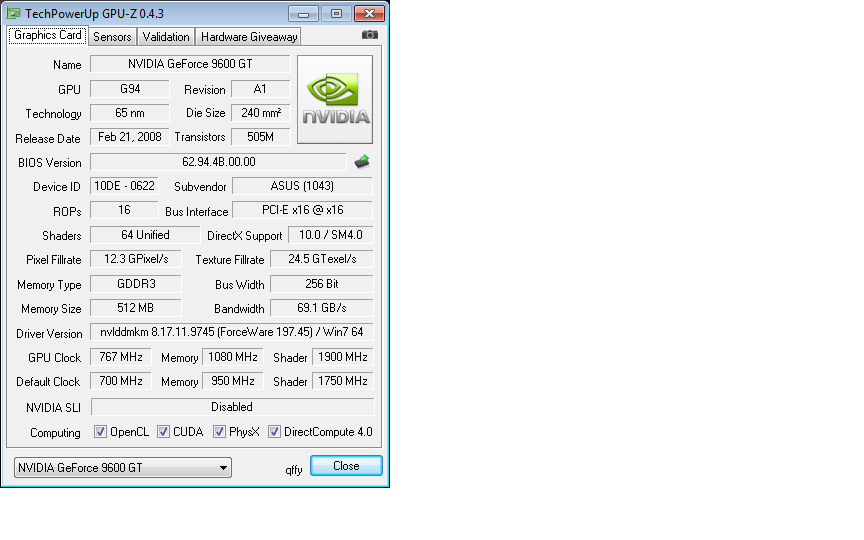Open the NVIDIA GeForce 9600 GT card dropdown
This screenshot has height=540, width=864.
pos(123,467)
